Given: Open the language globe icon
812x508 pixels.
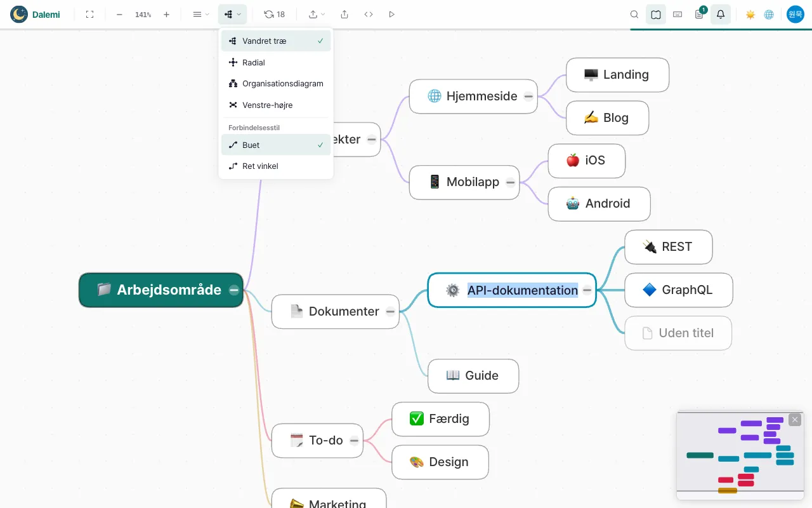Looking at the screenshot, I should 769,15.
